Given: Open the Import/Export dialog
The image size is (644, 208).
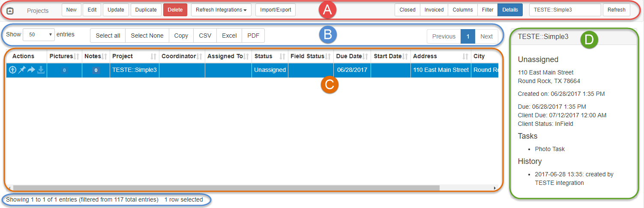Looking at the screenshot, I should point(276,10).
